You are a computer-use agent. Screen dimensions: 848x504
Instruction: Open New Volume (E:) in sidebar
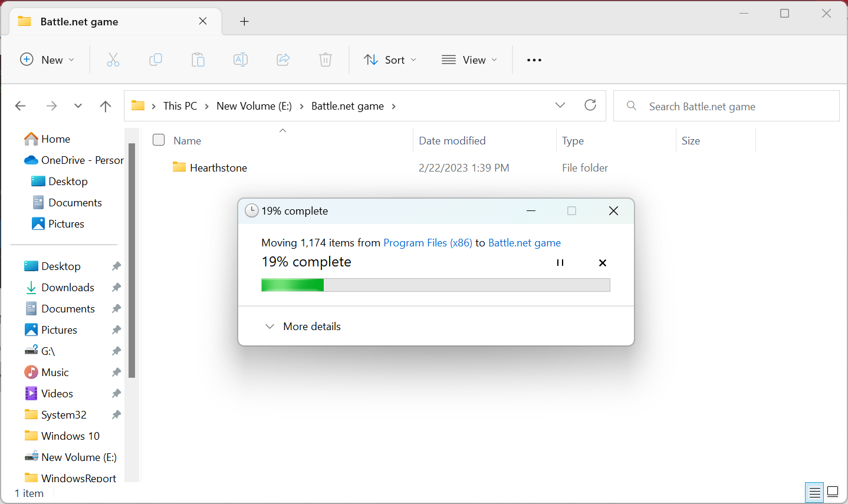point(70,457)
